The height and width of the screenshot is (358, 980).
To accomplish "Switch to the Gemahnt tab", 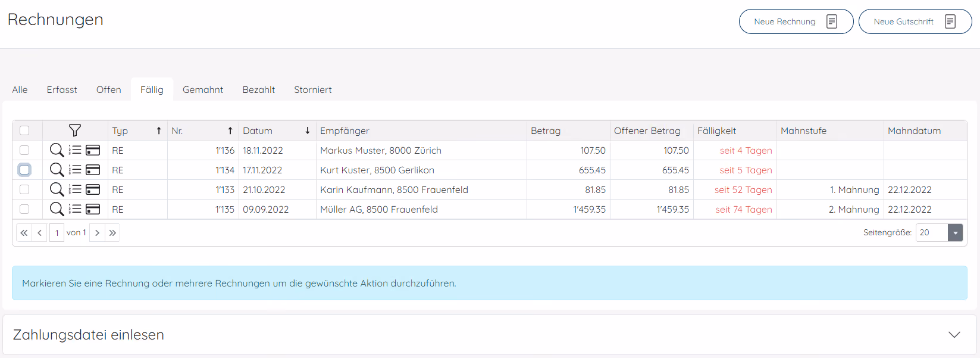I will pyautogui.click(x=203, y=89).
